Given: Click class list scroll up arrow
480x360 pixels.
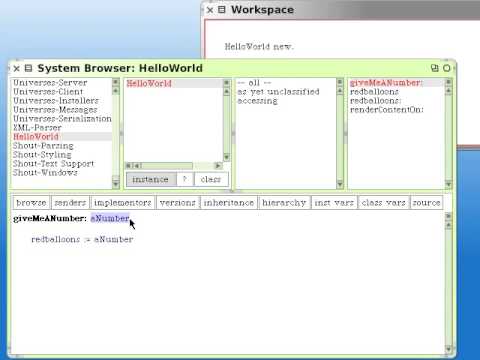Looking at the screenshot, I should [x=226, y=91].
